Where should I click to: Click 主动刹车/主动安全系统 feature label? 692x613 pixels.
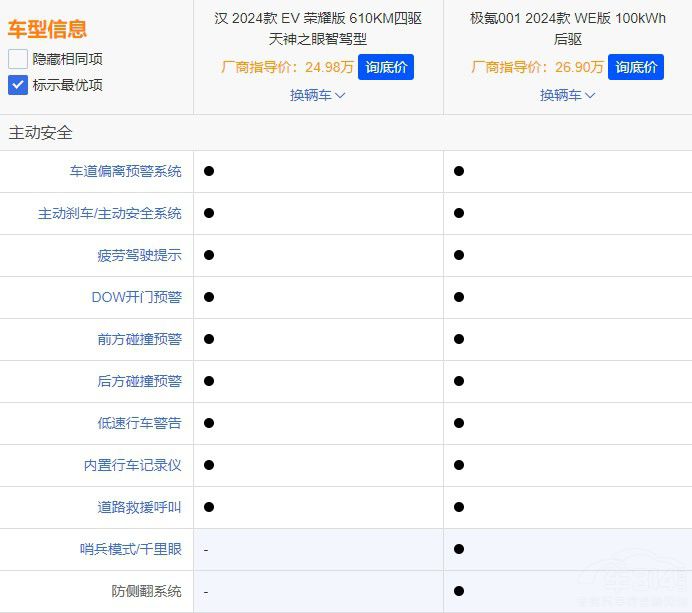[x=110, y=213]
